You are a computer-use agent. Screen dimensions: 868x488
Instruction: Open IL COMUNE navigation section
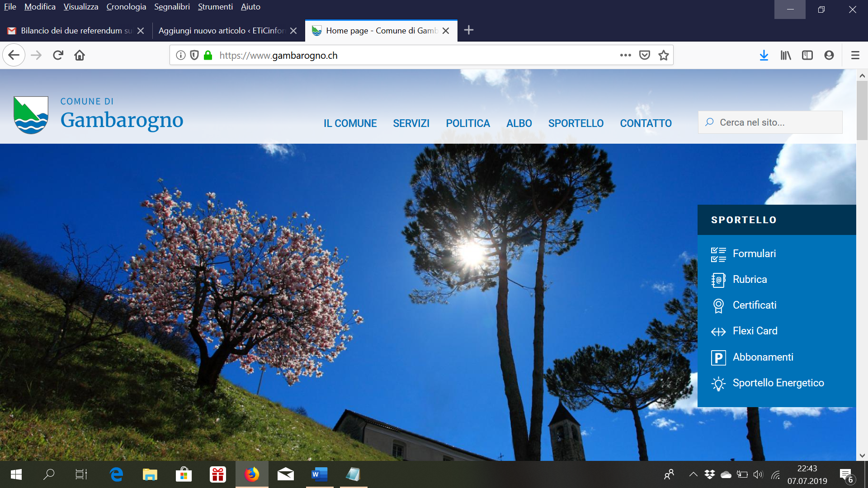[x=350, y=123]
